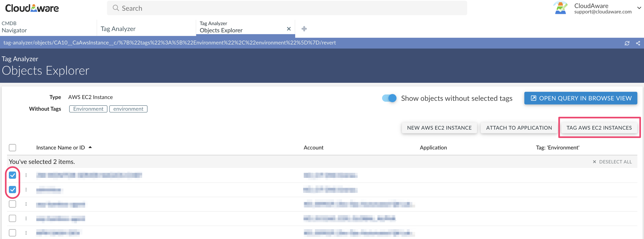Uncheck the second selected row checkbox
644x239 pixels.
(12, 190)
